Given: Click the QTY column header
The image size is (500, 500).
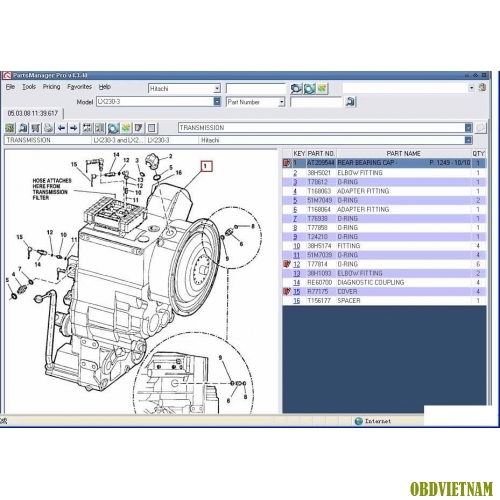Looking at the screenshot, I should 478,154.
